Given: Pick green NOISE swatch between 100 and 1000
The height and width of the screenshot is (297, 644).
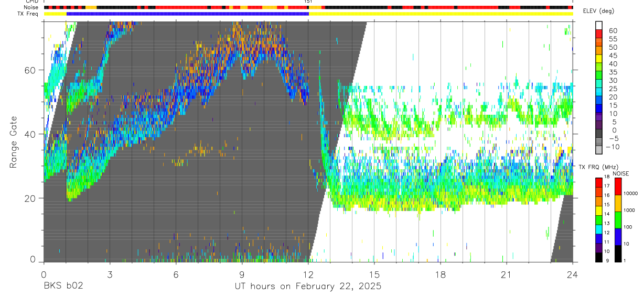Looking at the screenshot, I should [618, 220].
